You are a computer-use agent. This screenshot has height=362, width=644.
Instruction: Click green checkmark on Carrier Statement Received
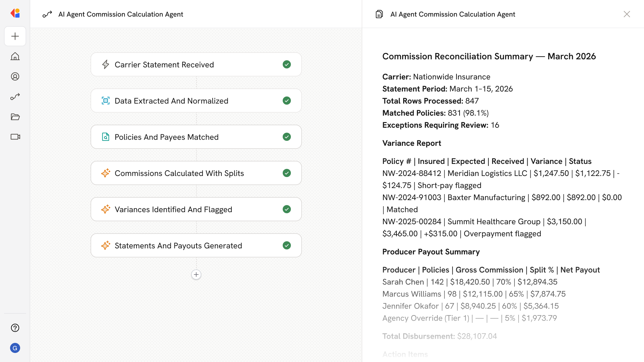pos(286,64)
